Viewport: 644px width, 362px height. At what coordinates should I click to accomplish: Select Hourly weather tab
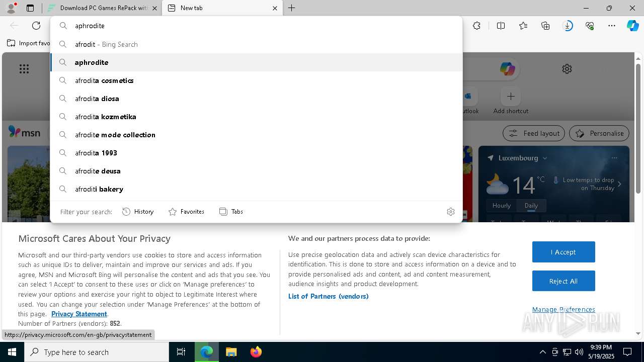point(502,205)
